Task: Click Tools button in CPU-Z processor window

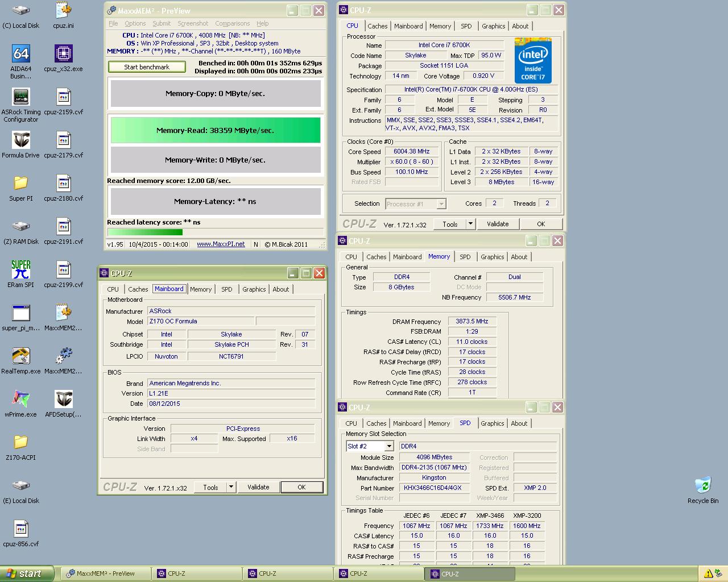Action: 450,224
